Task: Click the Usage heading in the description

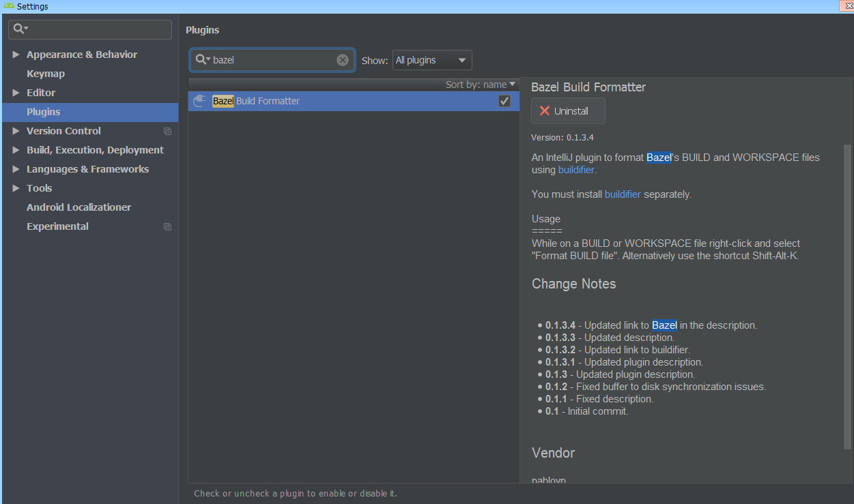Action: pos(546,219)
